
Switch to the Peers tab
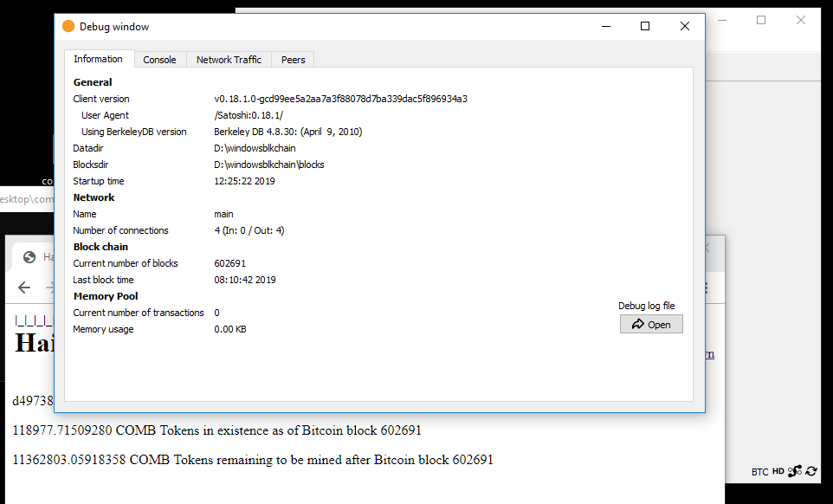[x=294, y=60]
